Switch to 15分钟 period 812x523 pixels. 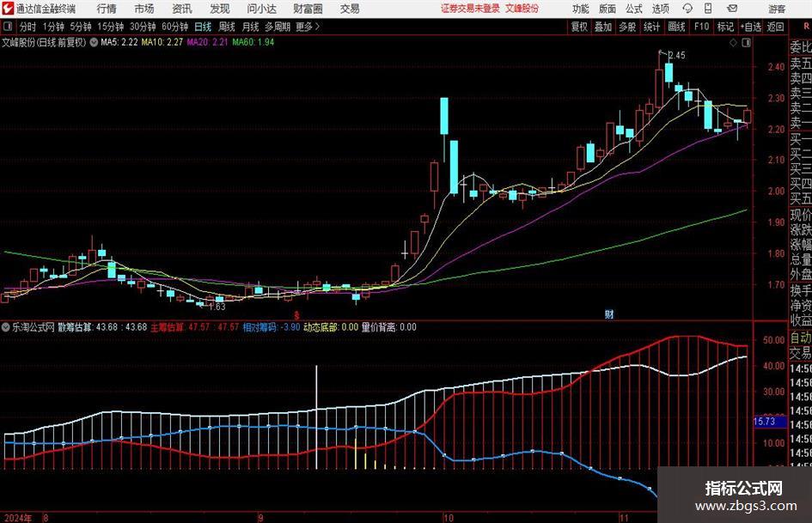point(111,27)
